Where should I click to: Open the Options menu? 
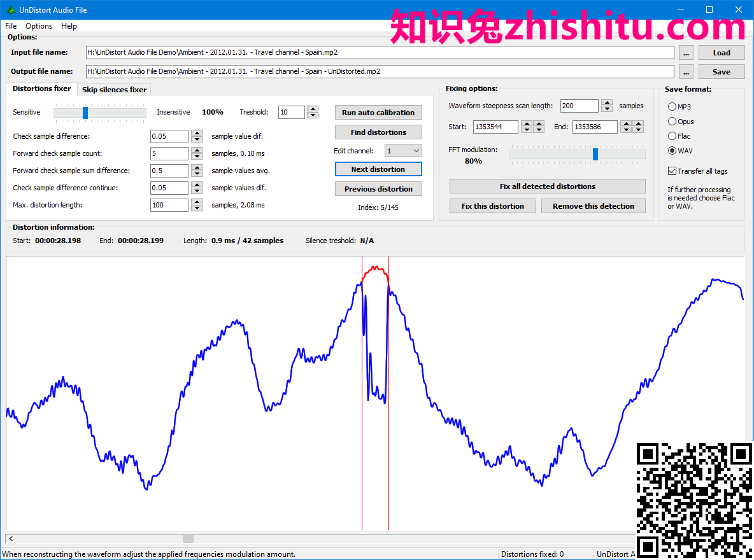39,26
